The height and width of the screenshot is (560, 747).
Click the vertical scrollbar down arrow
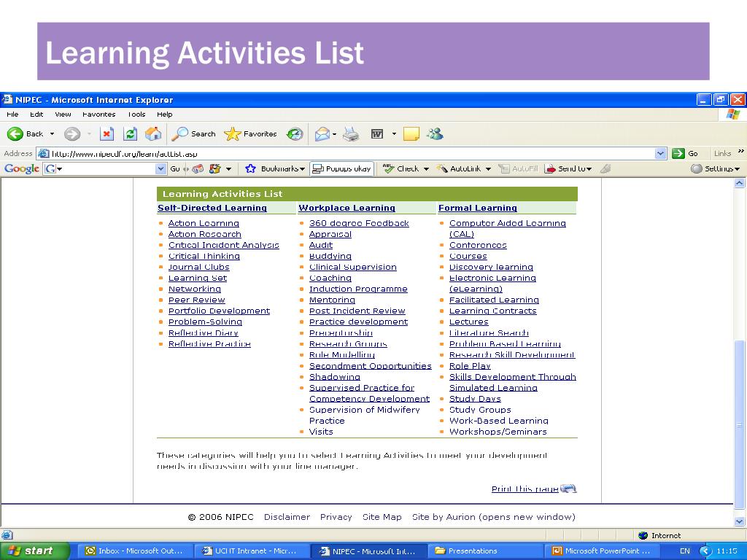point(740,521)
